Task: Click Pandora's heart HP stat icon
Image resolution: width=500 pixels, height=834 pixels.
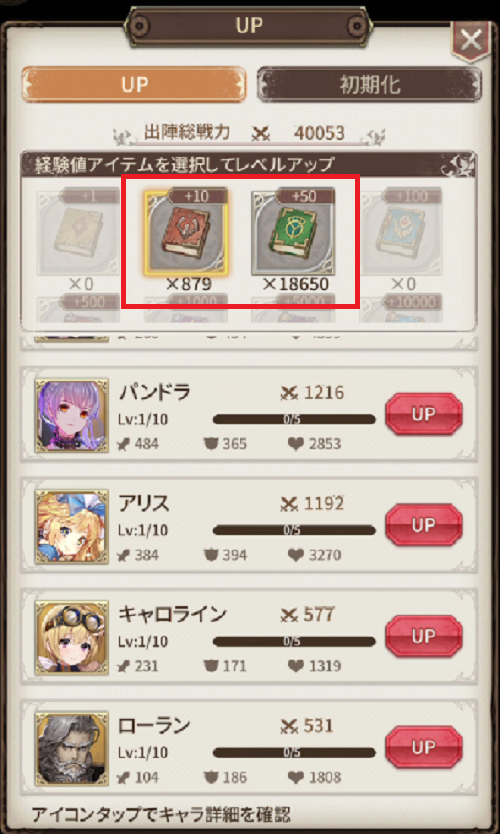Action: pos(296,444)
